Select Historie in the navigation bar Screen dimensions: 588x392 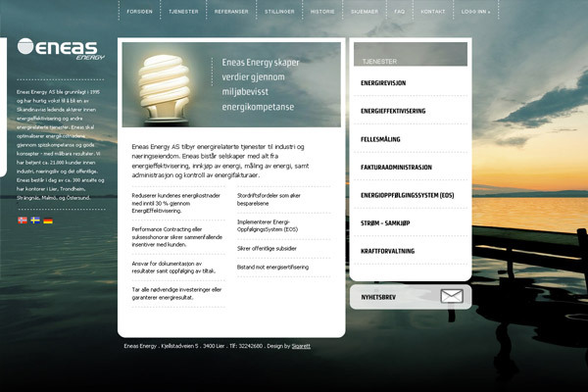pyautogui.click(x=322, y=12)
